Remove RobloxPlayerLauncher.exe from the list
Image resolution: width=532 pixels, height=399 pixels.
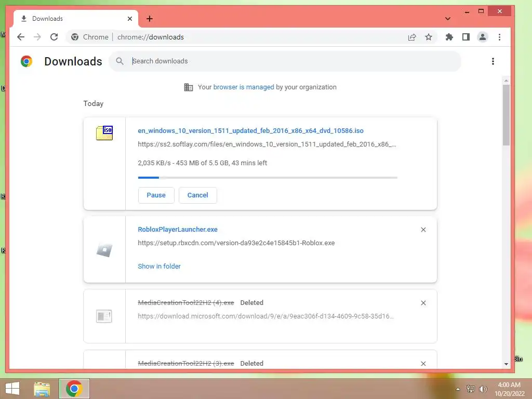(x=423, y=230)
